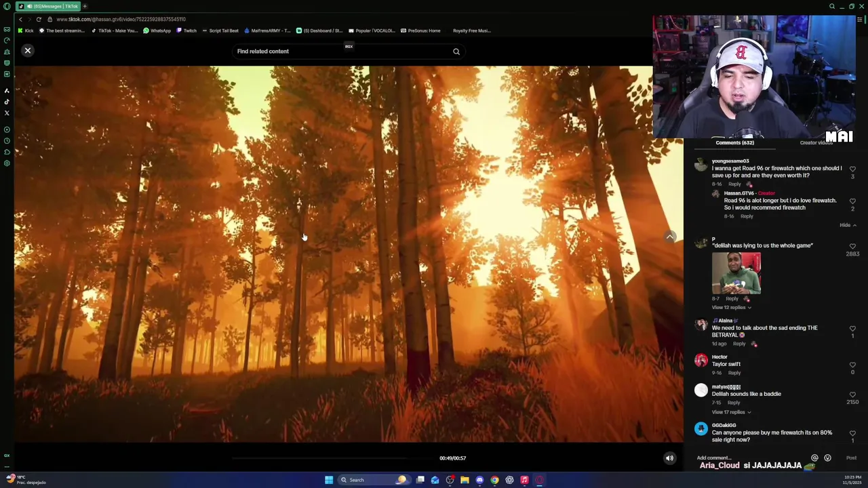This screenshot has width=868, height=488.
Task: Click the Add comment field
Action: click(x=751, y=458)
